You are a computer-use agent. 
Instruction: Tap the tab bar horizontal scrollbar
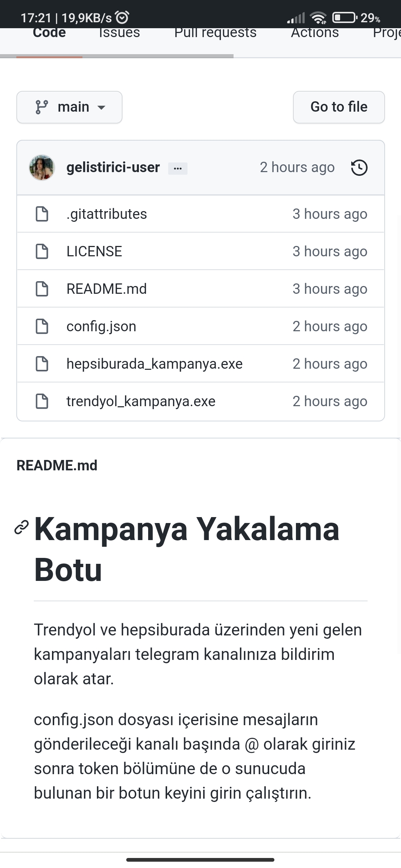[x=117, y=56]
